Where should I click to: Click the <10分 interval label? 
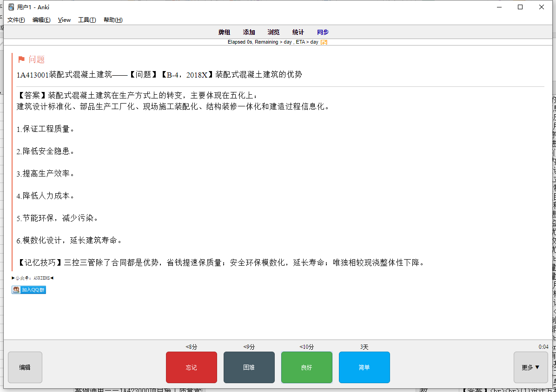[307, 347]
